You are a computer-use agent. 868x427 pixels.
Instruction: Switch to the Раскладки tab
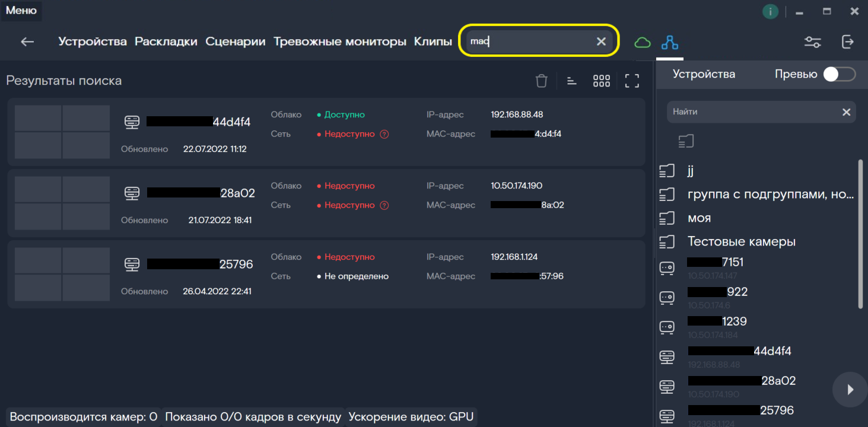pyautogui.click(x=166, y=42)
